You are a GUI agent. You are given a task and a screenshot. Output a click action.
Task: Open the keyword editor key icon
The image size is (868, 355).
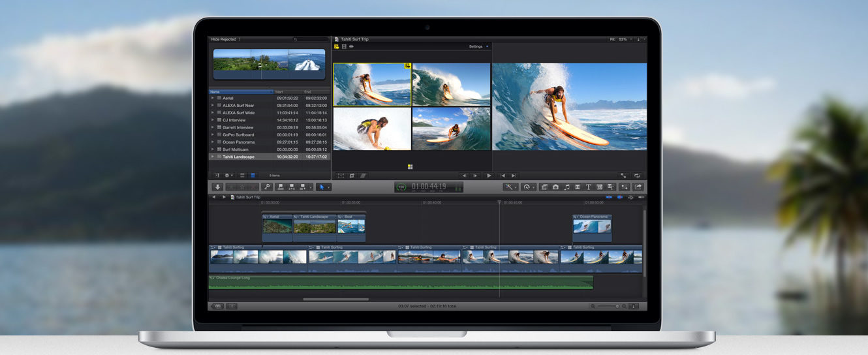(266, 187)
